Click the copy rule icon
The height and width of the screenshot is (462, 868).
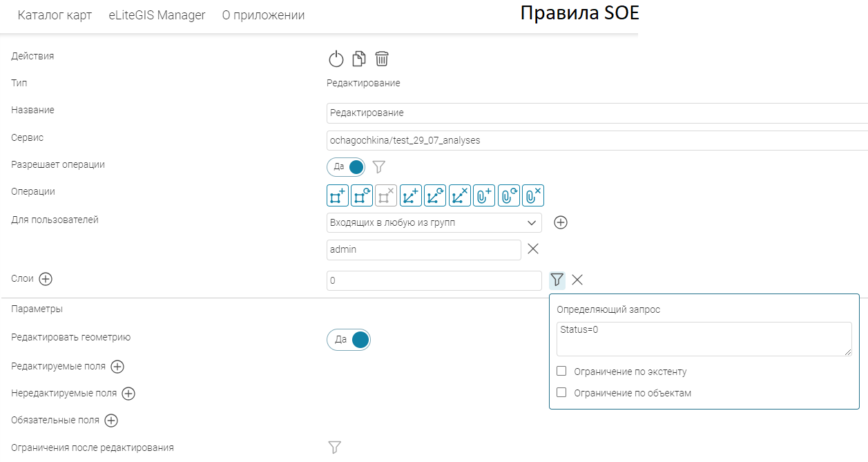tap(358, 59)
